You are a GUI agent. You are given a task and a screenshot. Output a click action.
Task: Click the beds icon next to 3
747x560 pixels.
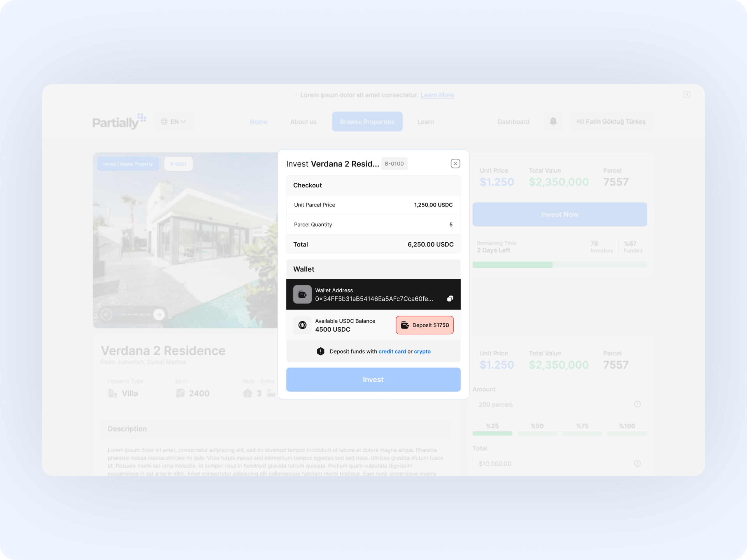point(247,393)
